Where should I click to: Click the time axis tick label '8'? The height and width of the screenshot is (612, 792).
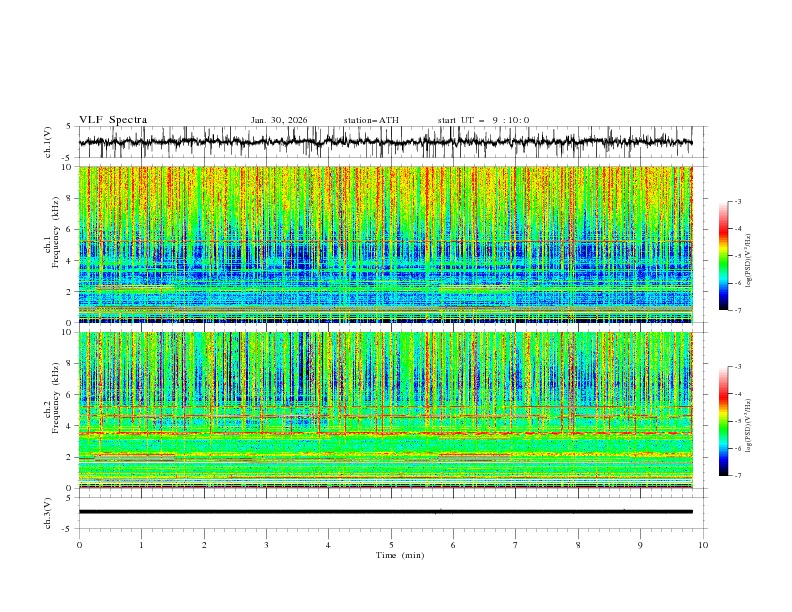578,545
